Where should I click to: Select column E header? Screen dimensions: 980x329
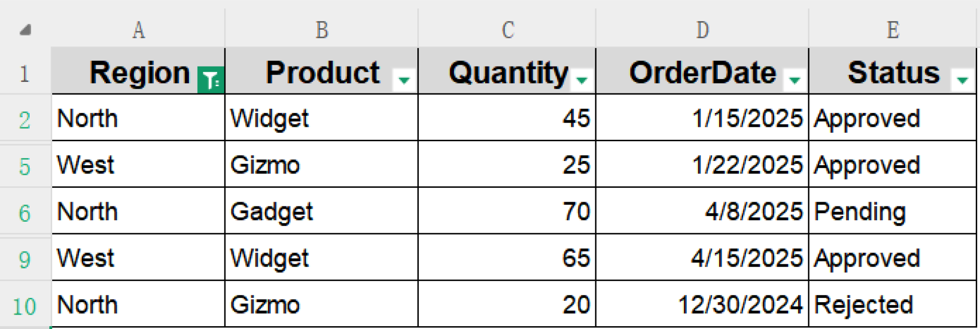tap(892, 30)
